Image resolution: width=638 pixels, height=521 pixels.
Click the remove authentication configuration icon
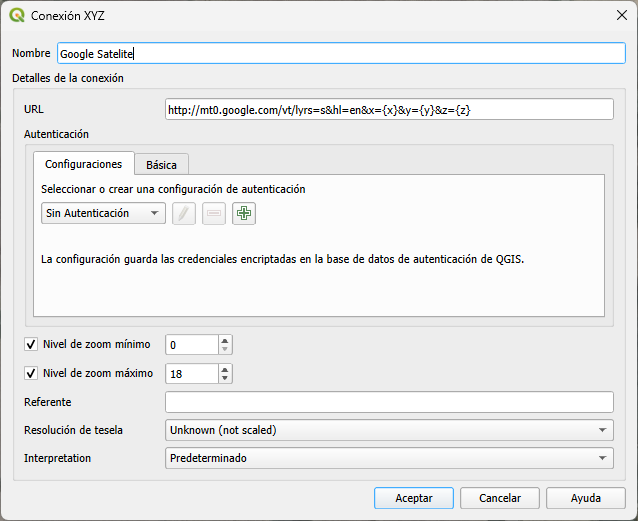pyautogui.click(x=214, y=213)
